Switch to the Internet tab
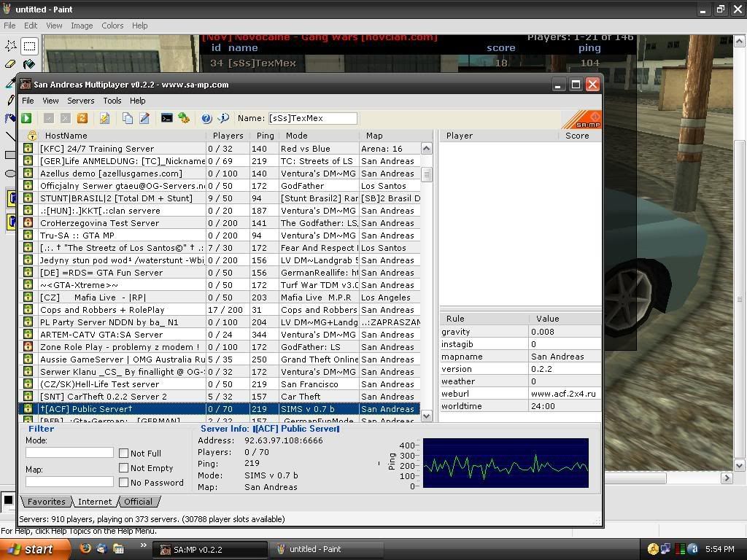The image size is (747, 560). click(95, 502)
